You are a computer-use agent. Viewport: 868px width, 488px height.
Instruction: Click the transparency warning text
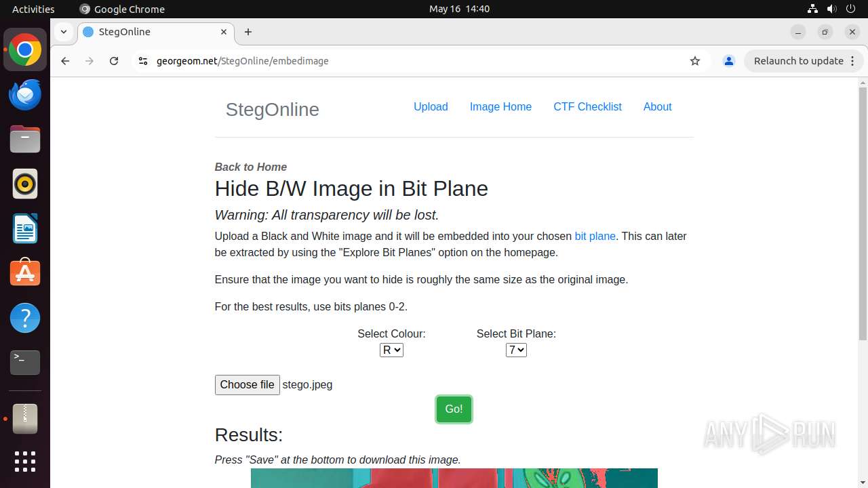327,215
